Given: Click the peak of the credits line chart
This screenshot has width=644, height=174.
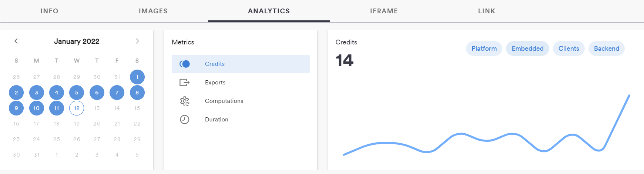Looking at the screenshot, I should [x=629, y=96].
